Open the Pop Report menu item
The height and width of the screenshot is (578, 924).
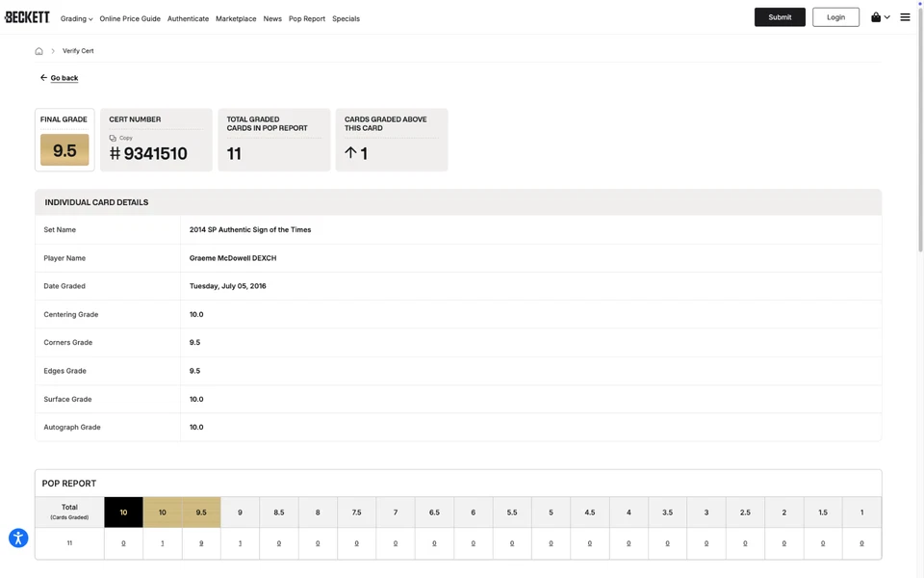(306, 18)
